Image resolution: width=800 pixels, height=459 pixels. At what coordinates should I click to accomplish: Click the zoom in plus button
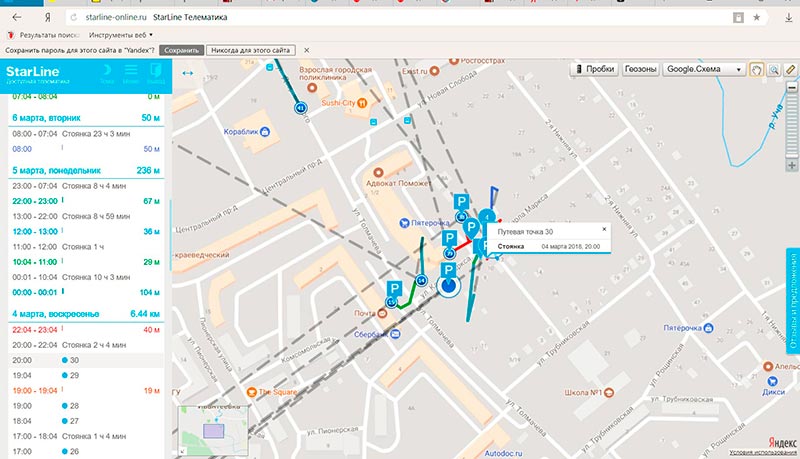tap(791, 165)
